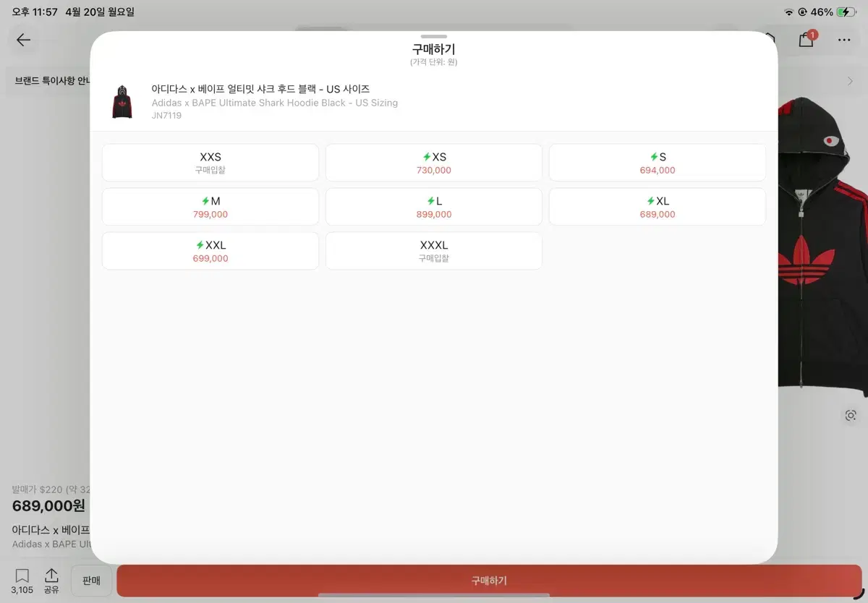Tap the hoodie thumbnail in sheet header

click(122, 102)
